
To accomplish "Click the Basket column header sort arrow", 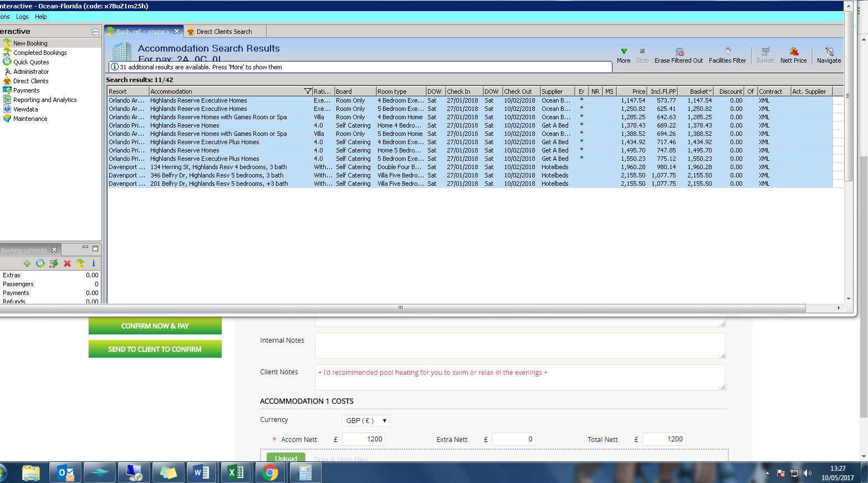I will pos(710,91).
